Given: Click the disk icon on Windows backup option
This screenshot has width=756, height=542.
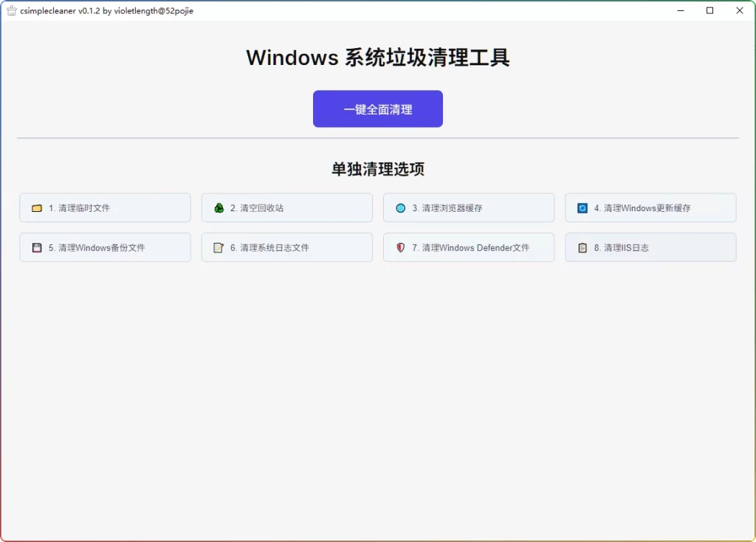Looking at the screenshot, I should click(x=37, y=247).
